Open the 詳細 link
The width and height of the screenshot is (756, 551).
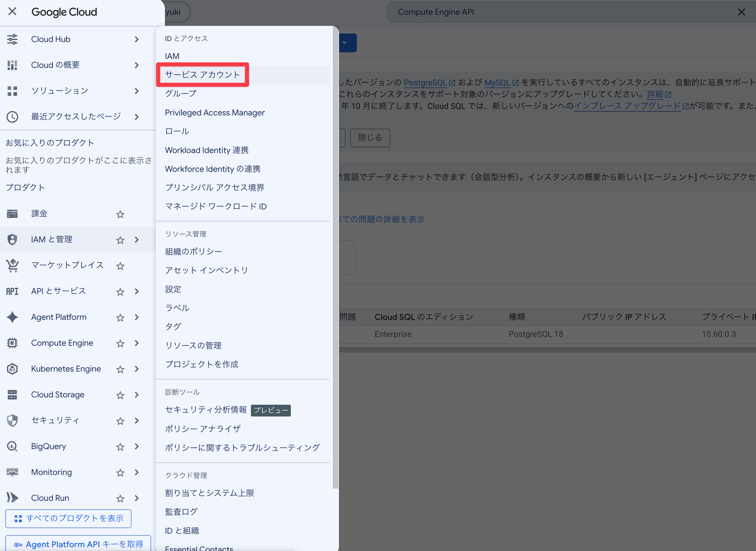[x=659, y=94]
